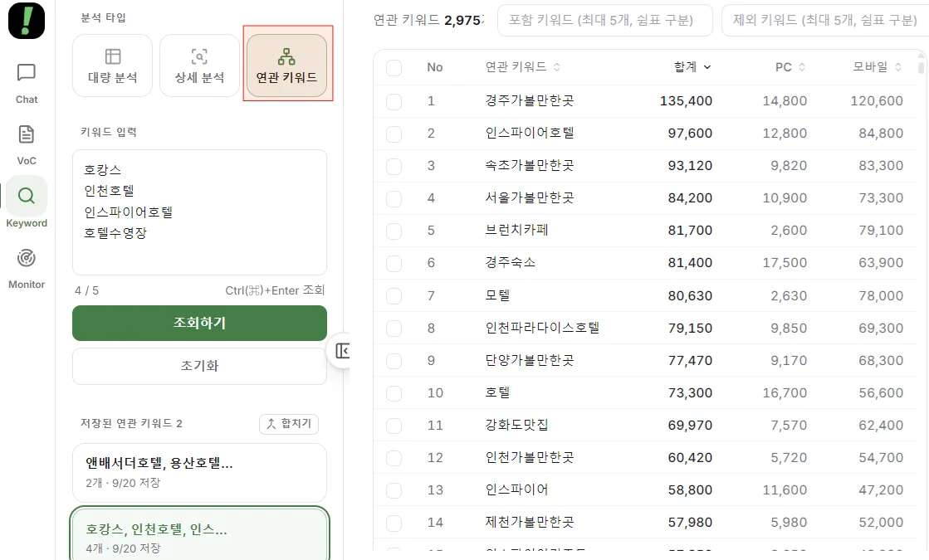This screenshot has height=560, width=929.
Task: Open the VoC document icon
Action: tap(26, 134)
